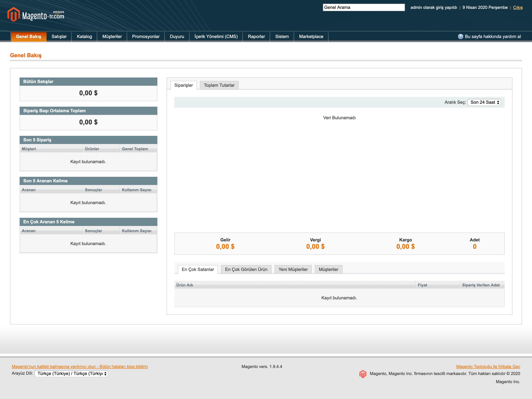The image size is (532, 399).
Task: Open the Marketplace menu item
Action: pos(311,37)
